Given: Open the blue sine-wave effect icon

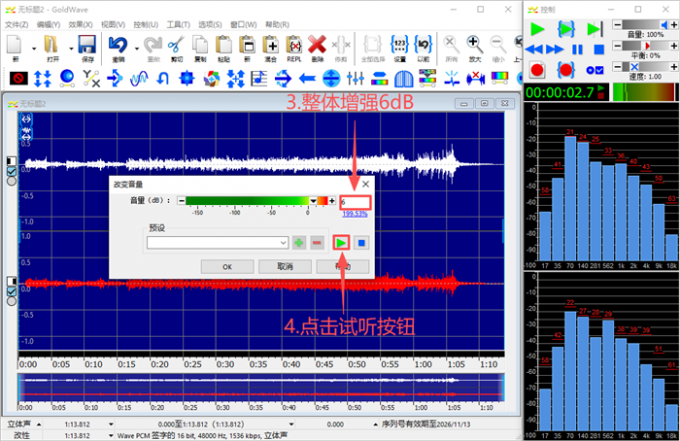Looking at the screenshot, I should [x=139, y=78].
